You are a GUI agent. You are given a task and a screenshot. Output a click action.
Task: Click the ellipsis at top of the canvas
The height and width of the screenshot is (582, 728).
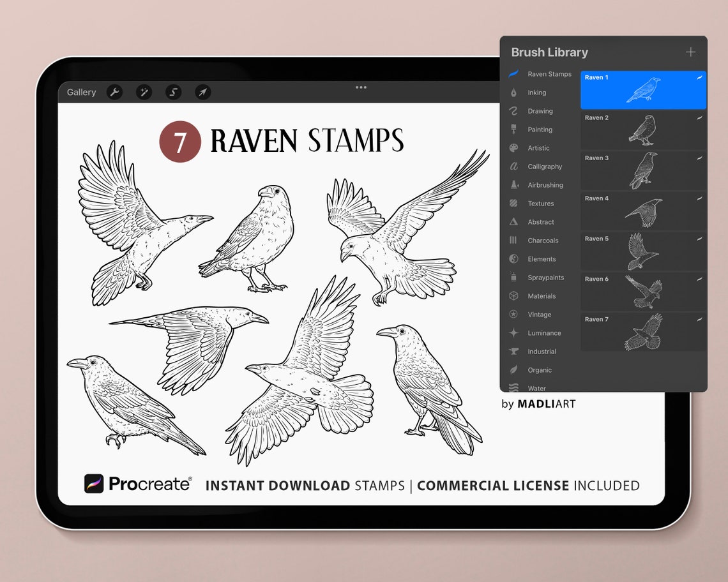tap(361, 88)
